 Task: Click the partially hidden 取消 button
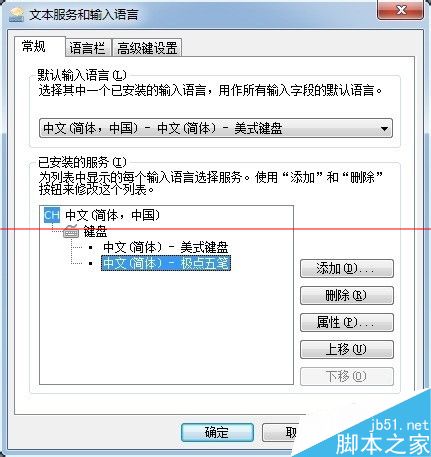point(282,432)
